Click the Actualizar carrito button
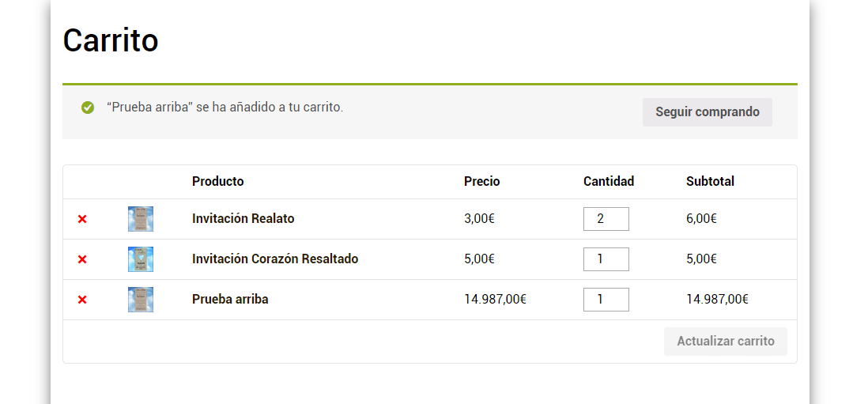This screenshot has width=868, height=404. tap(726, 342)
